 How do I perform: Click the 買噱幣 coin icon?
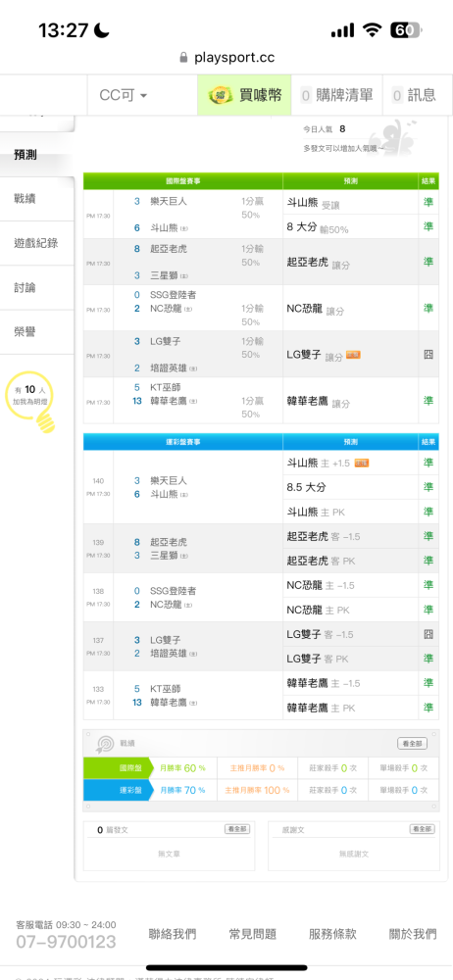221,95
